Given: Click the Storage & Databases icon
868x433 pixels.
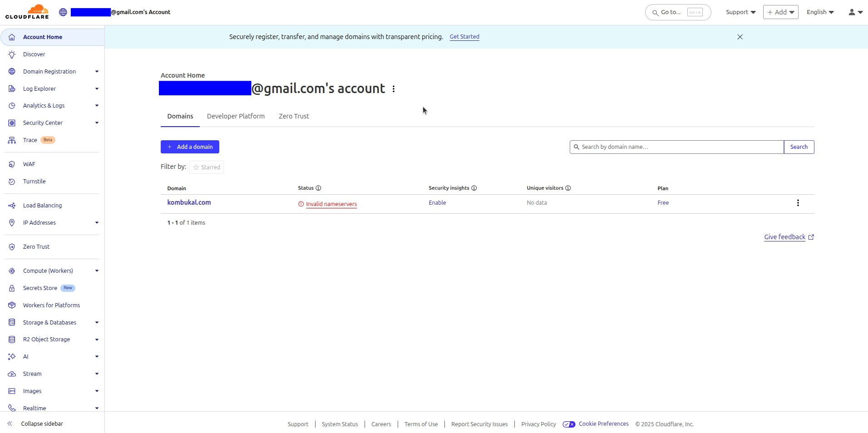Looking at the screenshot, I should [12, 323].
